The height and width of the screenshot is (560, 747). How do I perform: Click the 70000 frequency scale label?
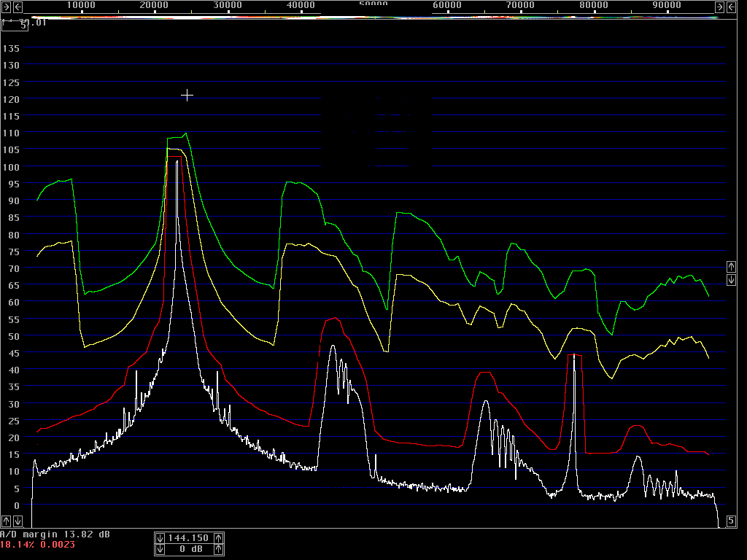click(520, 5)
